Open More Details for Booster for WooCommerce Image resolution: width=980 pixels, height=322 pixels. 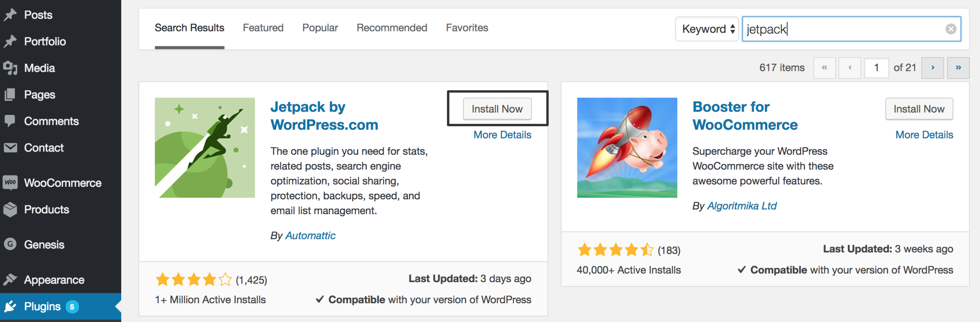pos(924,135)
